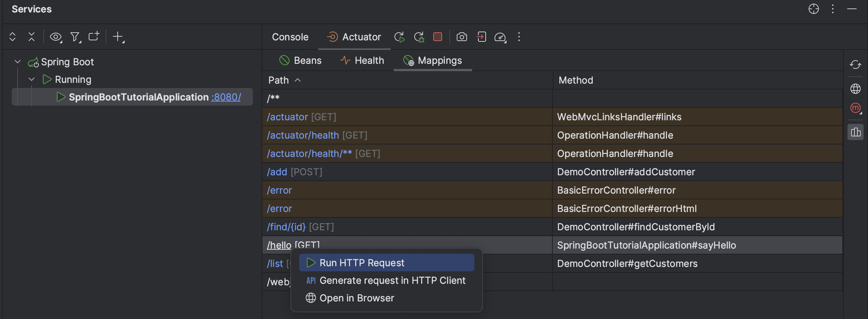Click the /actuator/health path link
The image size is (868, 319).
303,135
